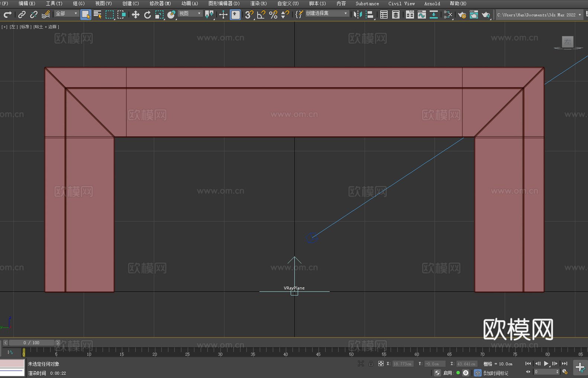Click the '[粘土 + 边面]' display label
The image size is (588, 378).
click(x=46, y=27)
